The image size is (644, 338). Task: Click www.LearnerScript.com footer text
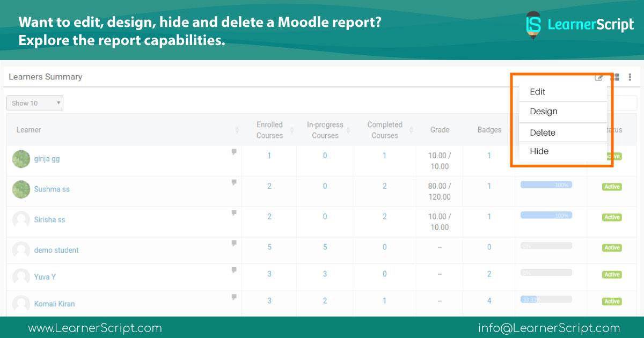point(95,328)
